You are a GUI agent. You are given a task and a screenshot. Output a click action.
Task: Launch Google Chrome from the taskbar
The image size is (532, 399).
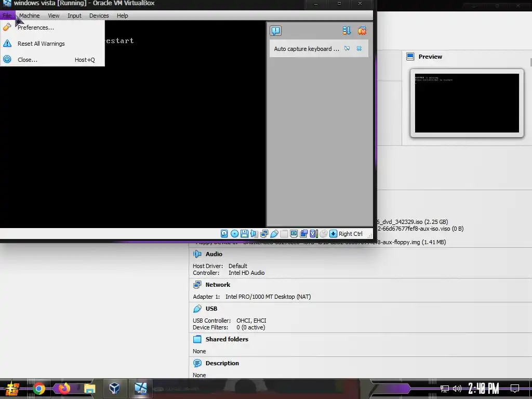point(38,389)
